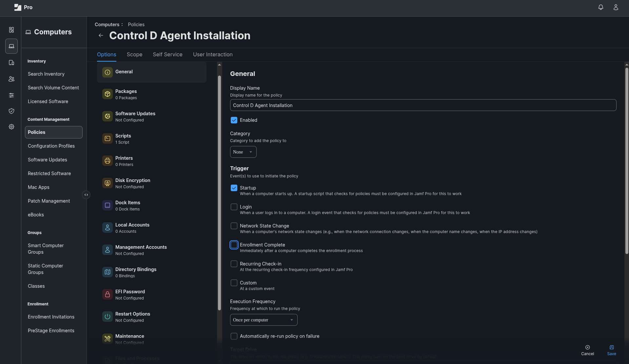Open Classes in the sidebar
Image resolution: width=629 pixels, height=364 pixels.
click(x=36, y=286)
